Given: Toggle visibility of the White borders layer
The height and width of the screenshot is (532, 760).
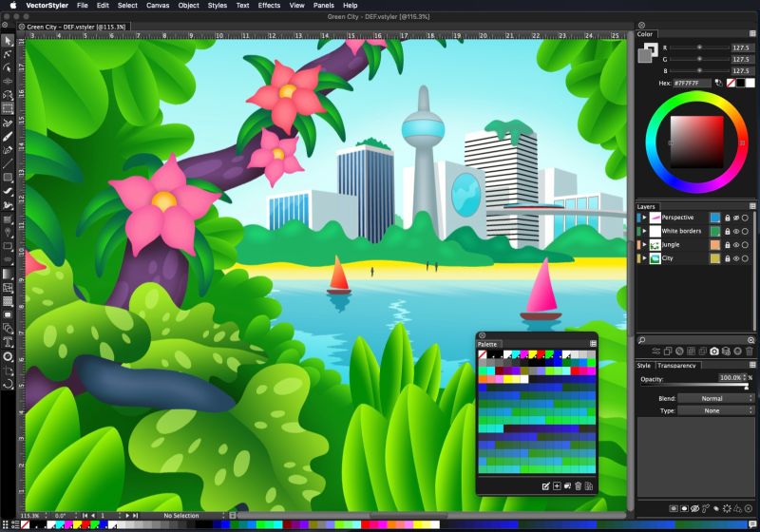Looking at the screenshot, I should click(735, 231).
